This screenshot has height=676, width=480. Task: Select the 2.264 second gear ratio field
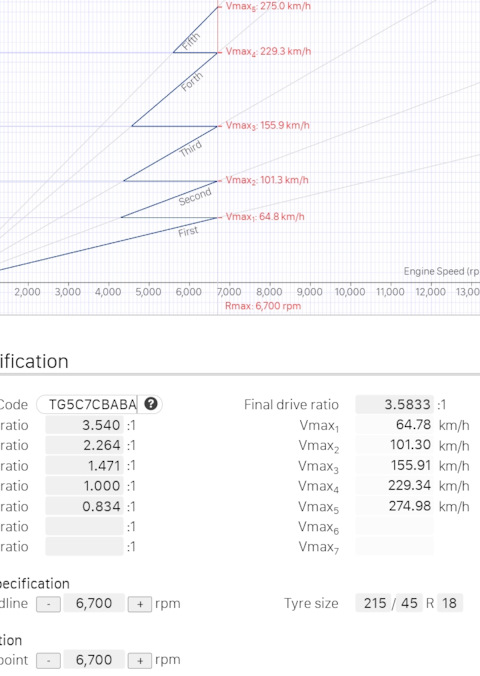point(85,445)
